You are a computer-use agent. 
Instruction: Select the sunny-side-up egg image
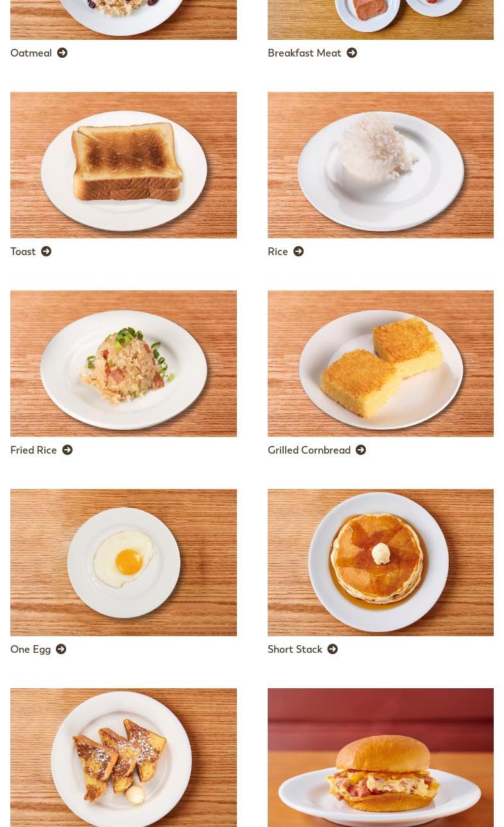click(123, 562)
